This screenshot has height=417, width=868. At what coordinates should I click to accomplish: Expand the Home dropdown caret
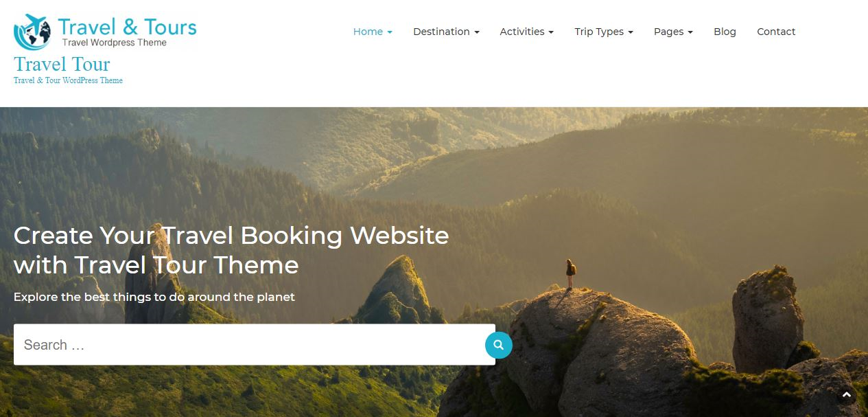tap(390, 32)
